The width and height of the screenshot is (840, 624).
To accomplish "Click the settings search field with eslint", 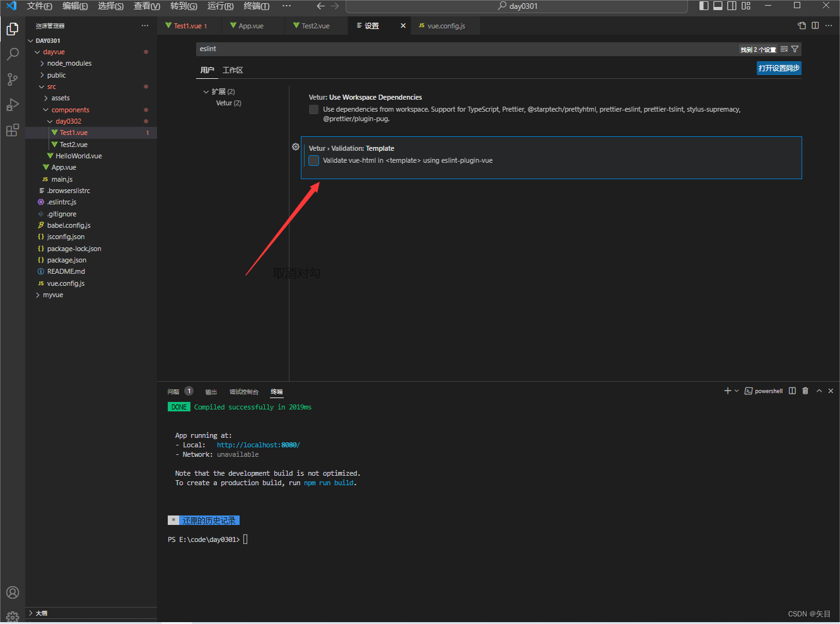I will pos(467,49).
